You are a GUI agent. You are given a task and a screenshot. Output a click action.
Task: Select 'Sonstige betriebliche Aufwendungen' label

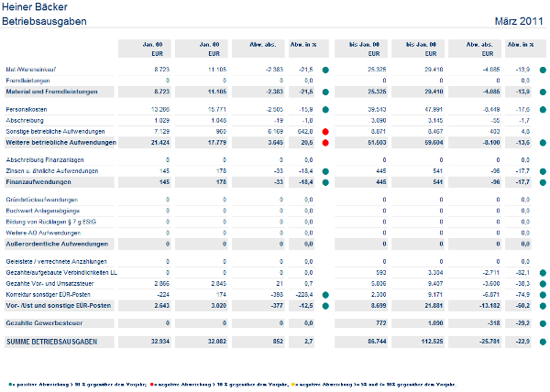[x=55, y=131]
